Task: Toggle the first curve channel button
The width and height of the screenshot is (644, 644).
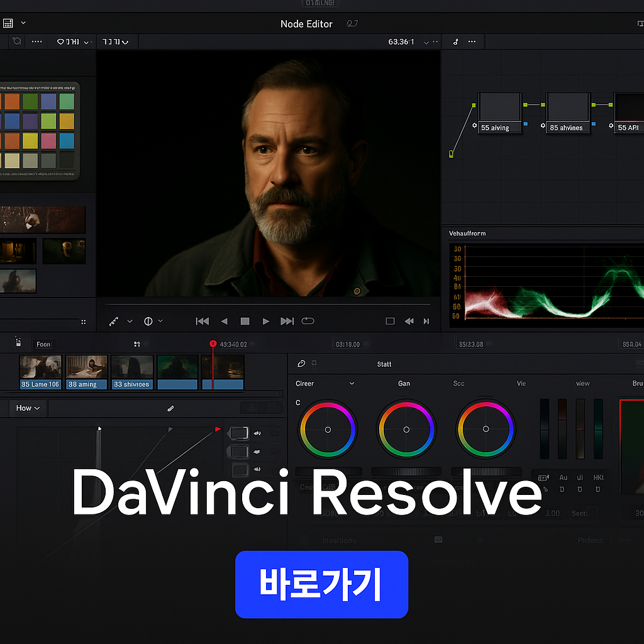Action: [238, 433]
